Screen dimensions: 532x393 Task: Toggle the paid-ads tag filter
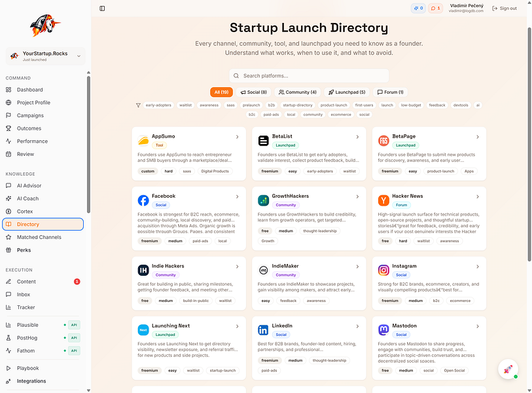click(271, 115)
